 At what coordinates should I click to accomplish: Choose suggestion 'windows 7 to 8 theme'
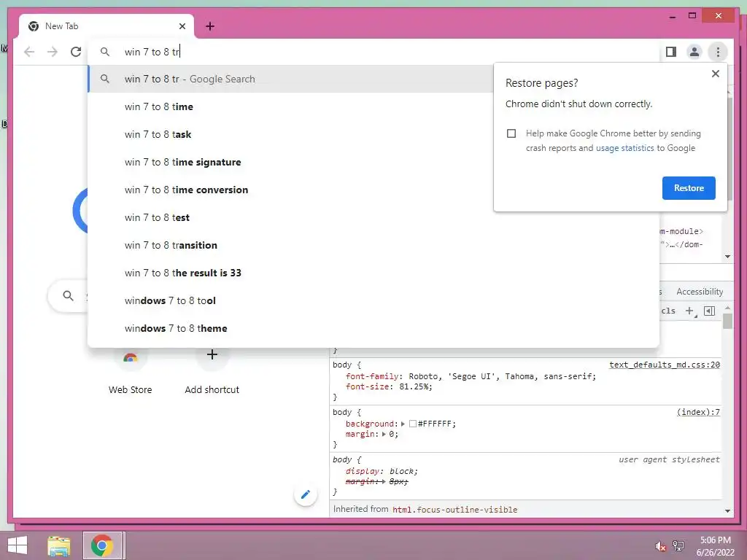(x=374, y=328)
